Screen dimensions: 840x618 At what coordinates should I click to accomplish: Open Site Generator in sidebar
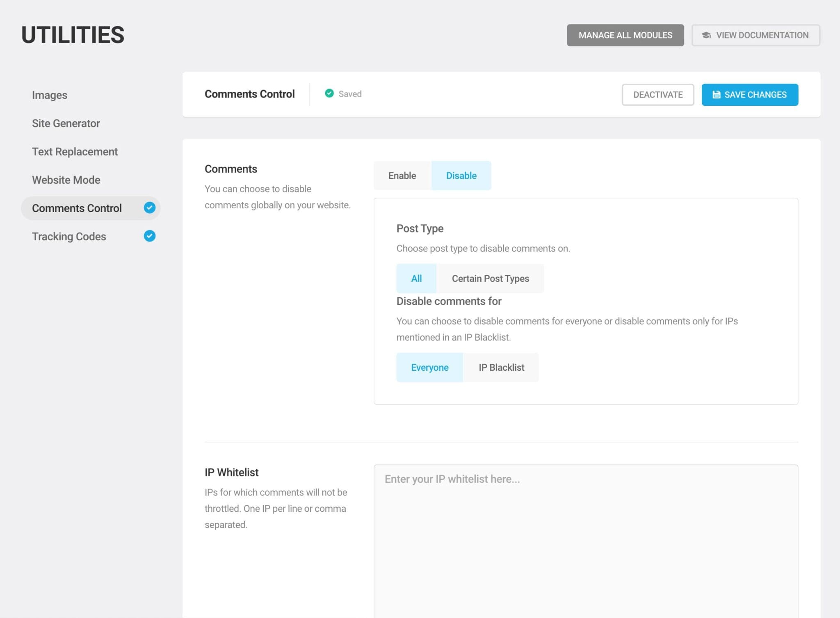pos(66,123)
